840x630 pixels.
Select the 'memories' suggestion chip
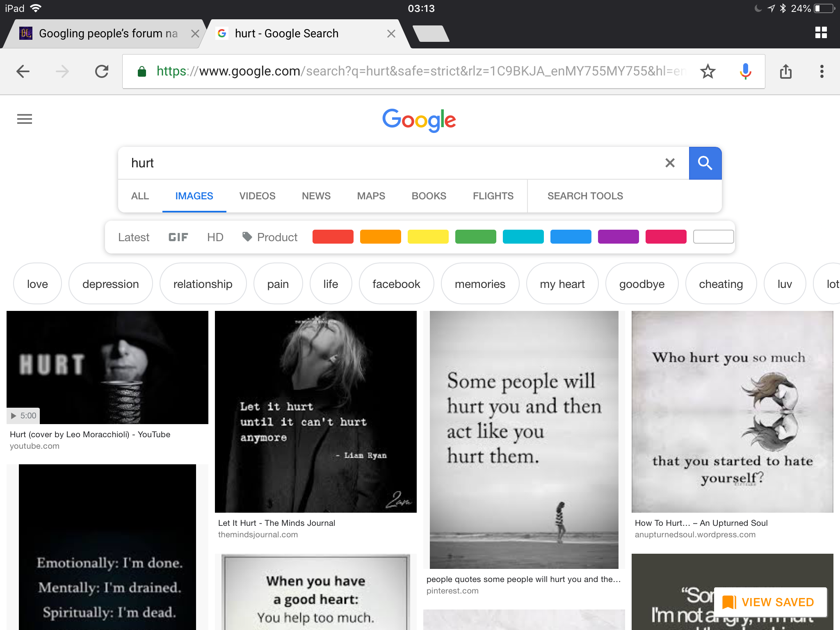[x=480, y=284]
